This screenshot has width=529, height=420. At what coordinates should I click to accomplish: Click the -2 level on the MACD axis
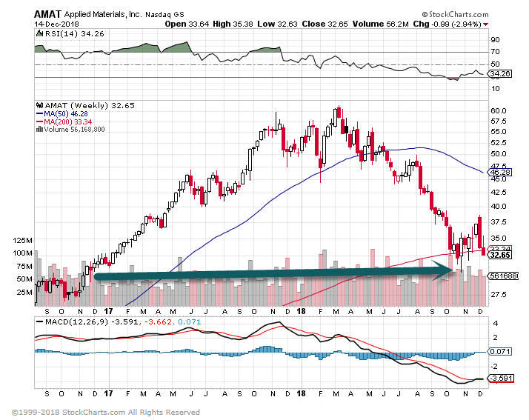click(x=494, y=367)
